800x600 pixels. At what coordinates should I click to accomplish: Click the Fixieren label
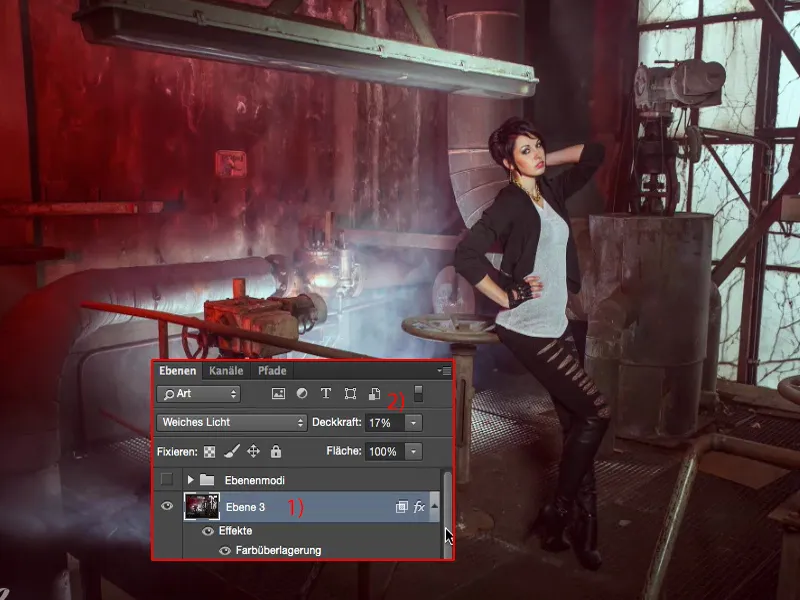click(x=177, y=452)
